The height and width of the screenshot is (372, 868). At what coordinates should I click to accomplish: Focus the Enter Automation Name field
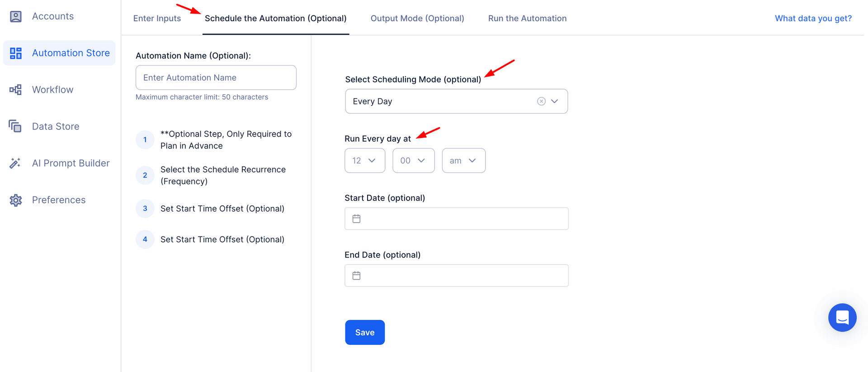(x=216, y=78)
